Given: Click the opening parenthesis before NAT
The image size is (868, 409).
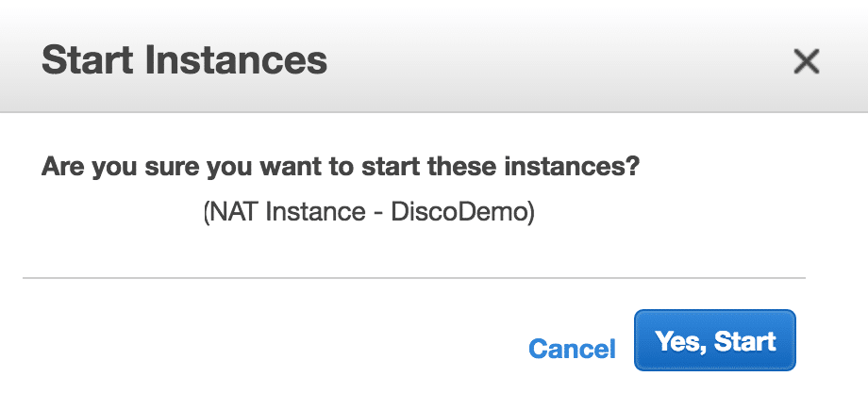Looking at the screenshot, I should (207, 213).
